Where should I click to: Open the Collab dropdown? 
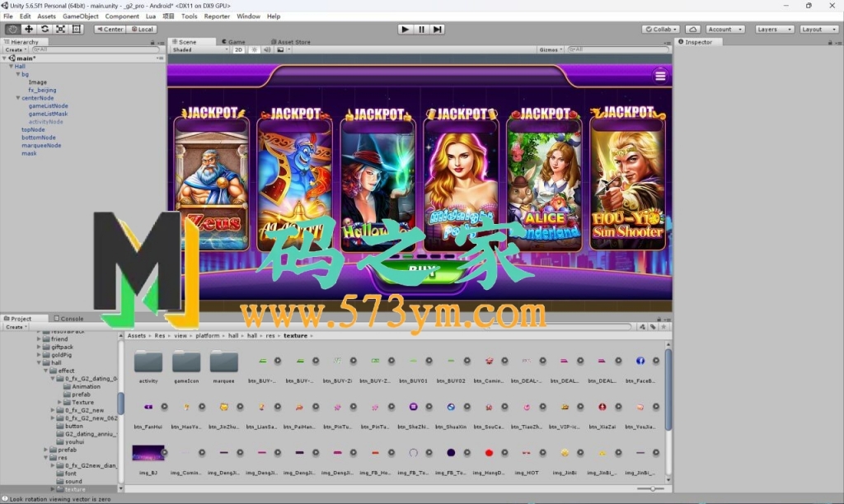pos(662,29)
